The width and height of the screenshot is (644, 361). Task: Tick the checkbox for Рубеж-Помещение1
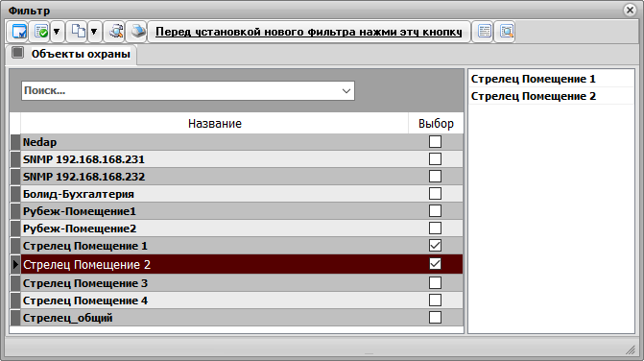(435, 210)
